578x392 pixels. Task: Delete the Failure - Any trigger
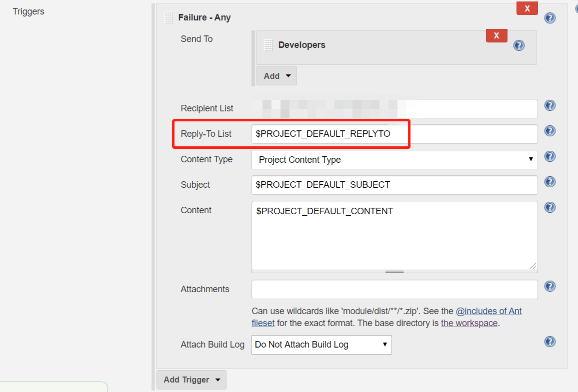(x=527, y=8)
